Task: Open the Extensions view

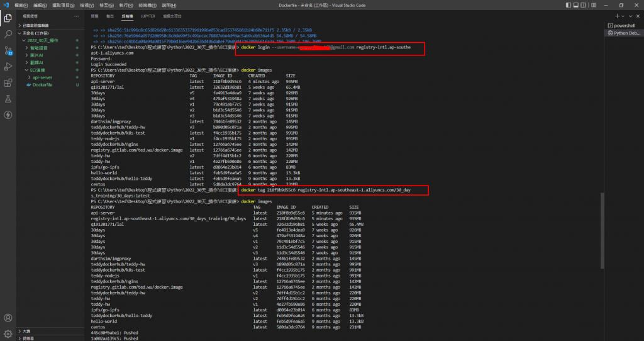Action: [8, 82]
